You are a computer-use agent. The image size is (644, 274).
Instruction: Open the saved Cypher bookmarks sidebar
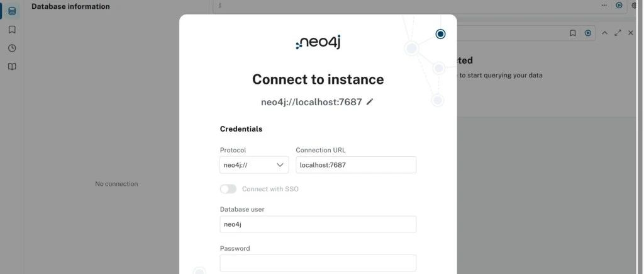(x=12, y=30)
